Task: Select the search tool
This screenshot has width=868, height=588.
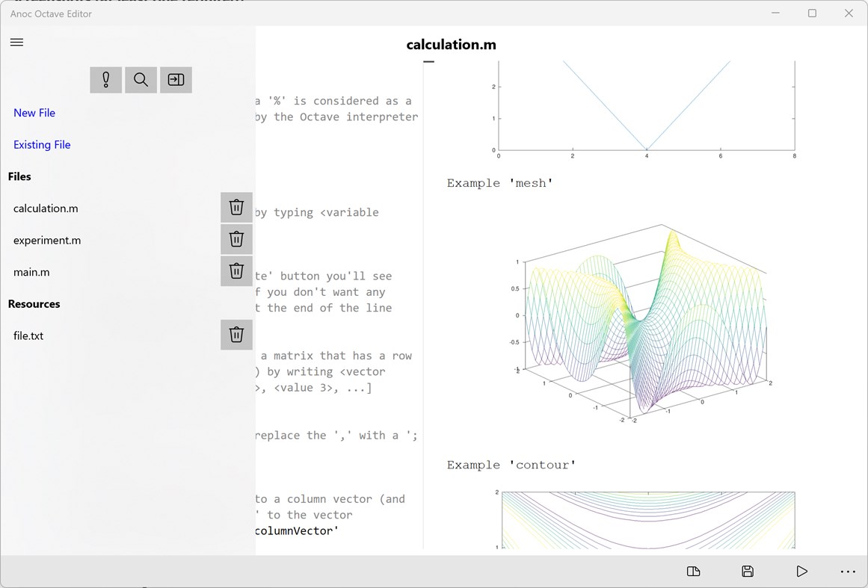Action: pos(141,79)
